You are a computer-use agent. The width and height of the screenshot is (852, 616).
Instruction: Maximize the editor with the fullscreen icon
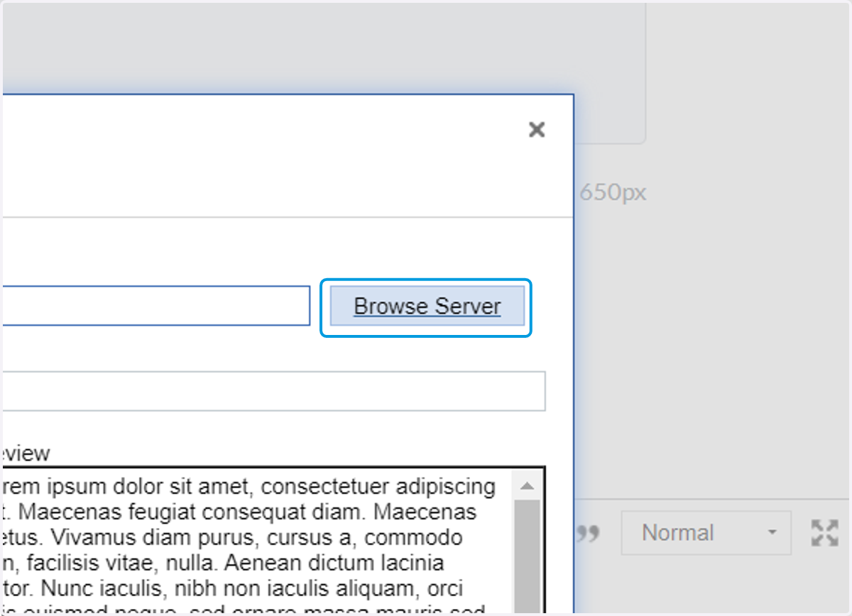(x=824, y=533)
